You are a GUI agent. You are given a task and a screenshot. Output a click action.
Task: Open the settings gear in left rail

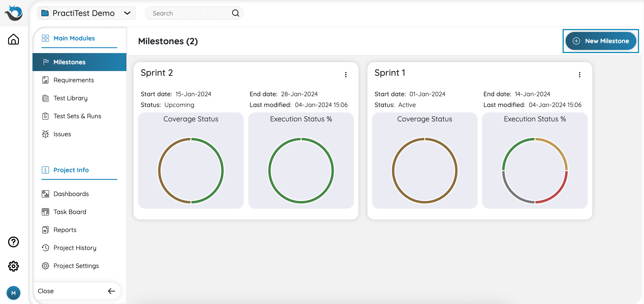[13, 266]
